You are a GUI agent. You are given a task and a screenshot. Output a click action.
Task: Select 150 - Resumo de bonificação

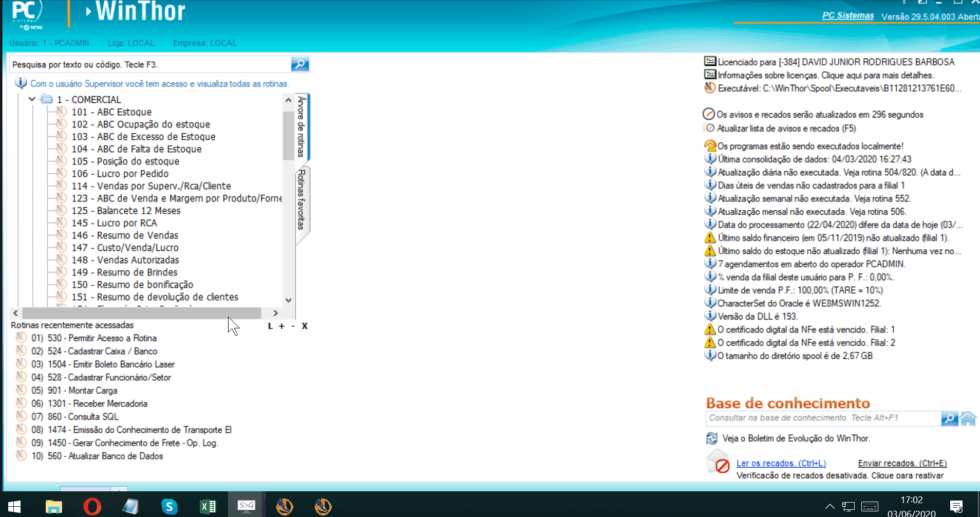coord(132,284)
